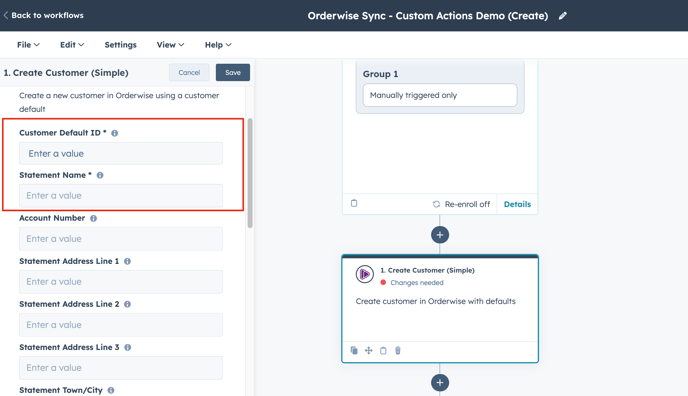688x396 pixels.
Task: Show info tooltip for Account Number
Action: click(x=93, y=218)
